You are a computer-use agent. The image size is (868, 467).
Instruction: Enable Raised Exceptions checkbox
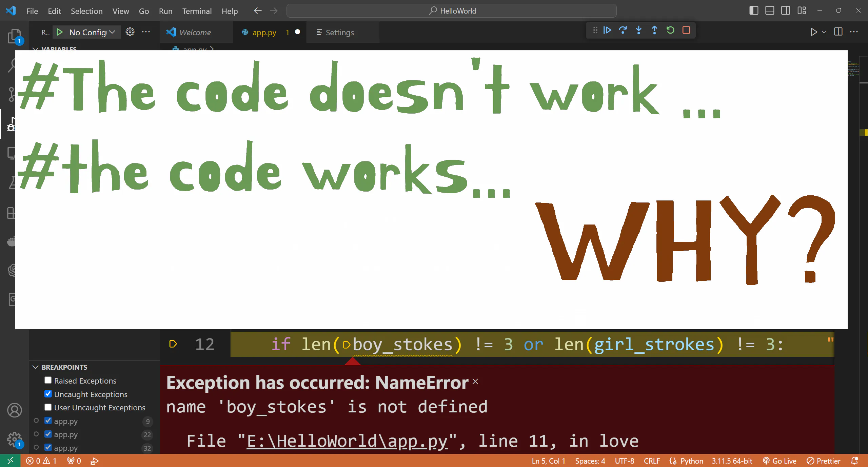[x=48, y=381]
